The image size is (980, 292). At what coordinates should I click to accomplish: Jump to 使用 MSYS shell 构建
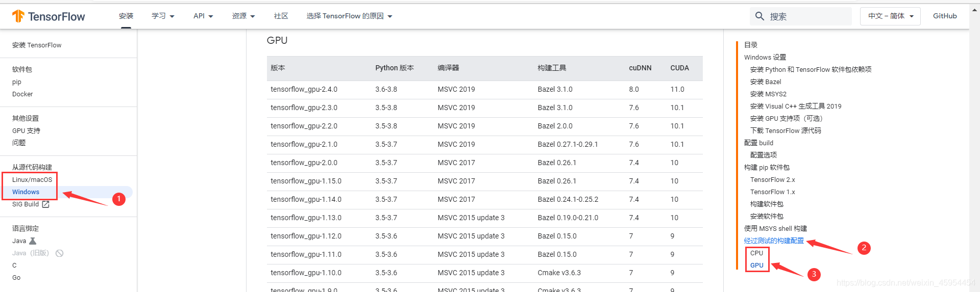pos(775,229)
